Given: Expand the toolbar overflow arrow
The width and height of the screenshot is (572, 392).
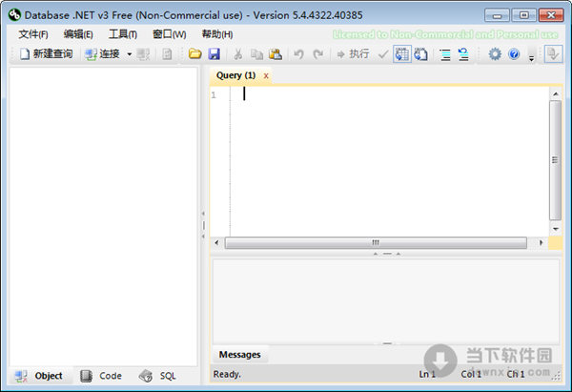Looking at the screenshot, I should coord(532,58).
